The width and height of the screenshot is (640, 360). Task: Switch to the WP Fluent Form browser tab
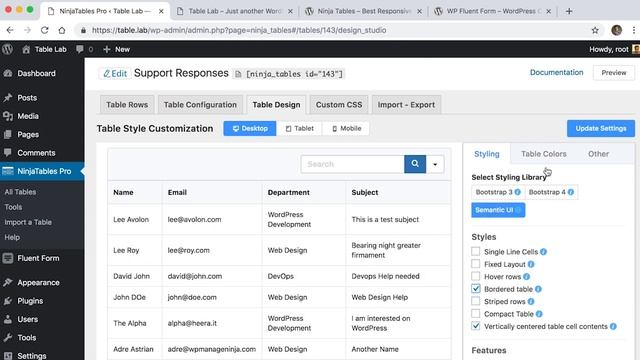[x=493, y=11]
